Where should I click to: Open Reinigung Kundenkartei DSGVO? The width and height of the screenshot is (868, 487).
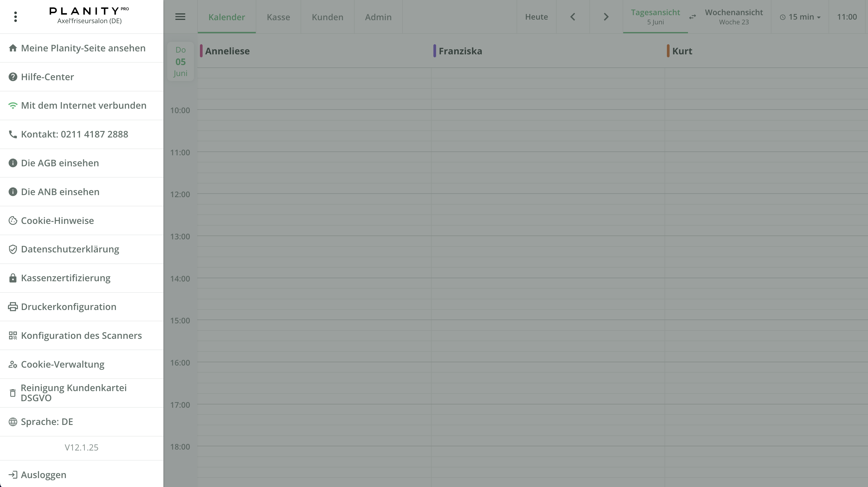73,393
